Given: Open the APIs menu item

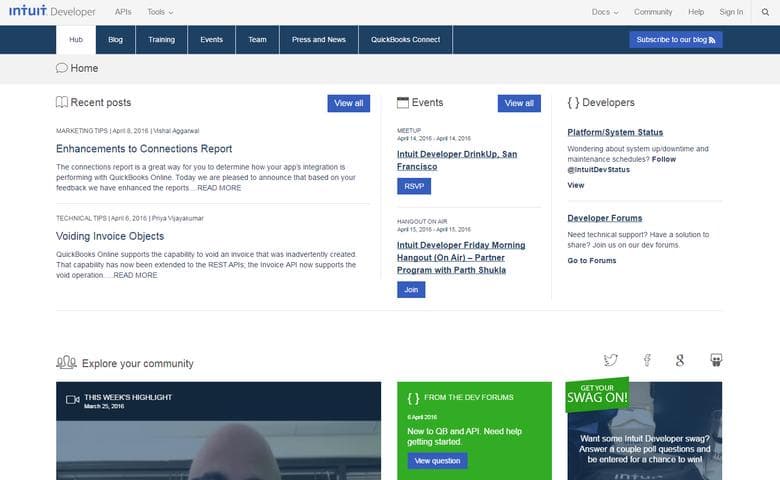Looking at the screenshot, I should [123, 12].
